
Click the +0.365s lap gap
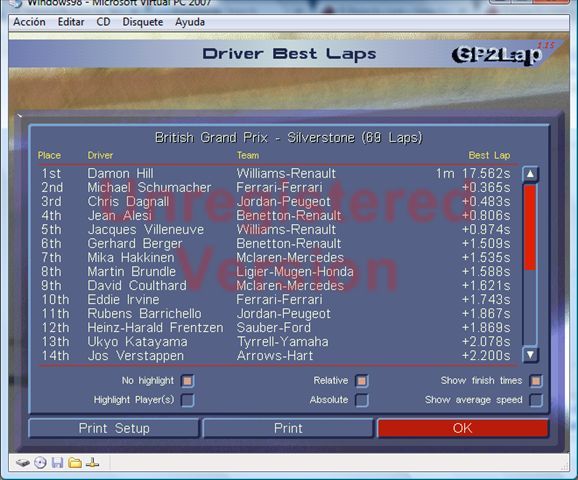point(486,188)
